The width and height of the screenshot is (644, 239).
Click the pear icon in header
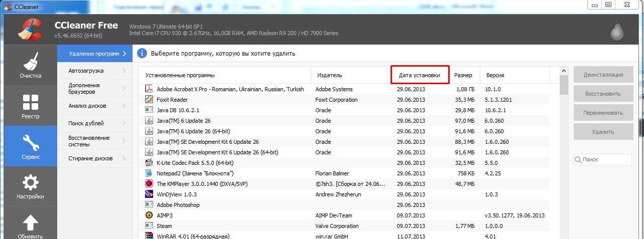click(x=616, y=31)
